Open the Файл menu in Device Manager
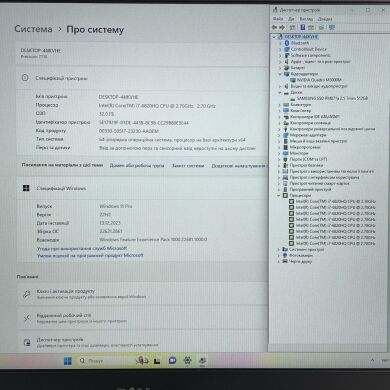 pyautogui.click(x=278, y=19)
